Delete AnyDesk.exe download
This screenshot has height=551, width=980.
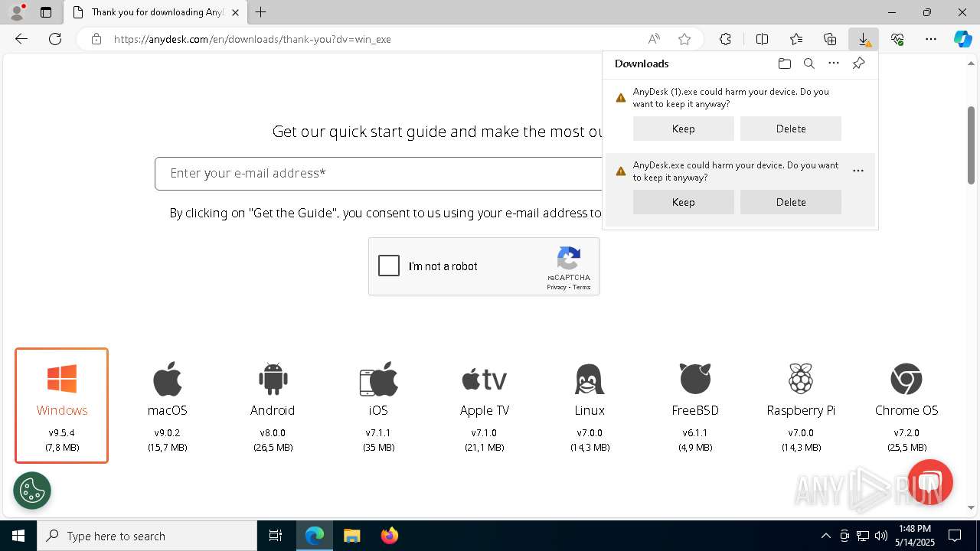pos(791,202)
